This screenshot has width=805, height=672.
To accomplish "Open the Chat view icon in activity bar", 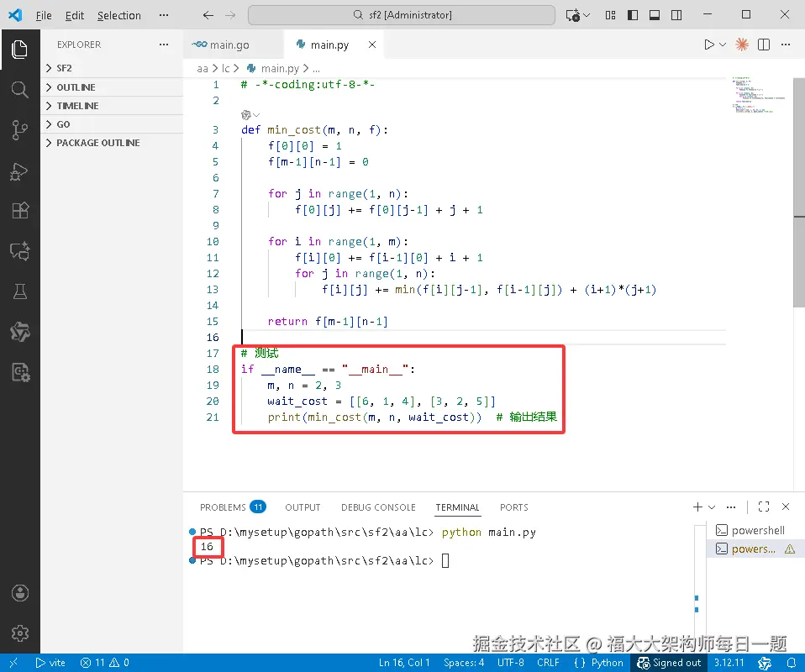I will coord(19,251).
